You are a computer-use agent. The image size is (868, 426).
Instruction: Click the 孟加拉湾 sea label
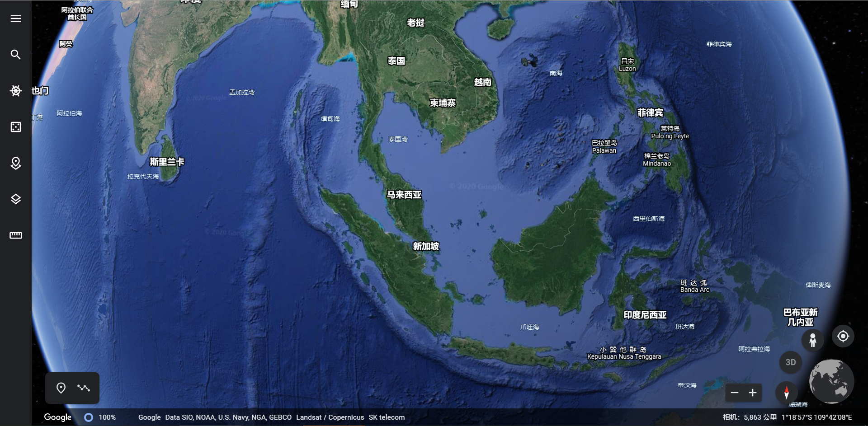click(x=242, y=92)
